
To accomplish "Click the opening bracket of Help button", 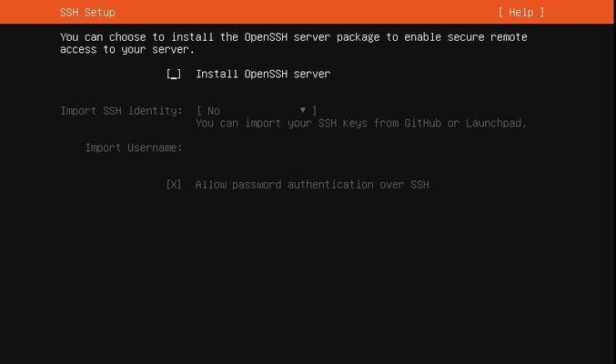I will pos(500,12).
